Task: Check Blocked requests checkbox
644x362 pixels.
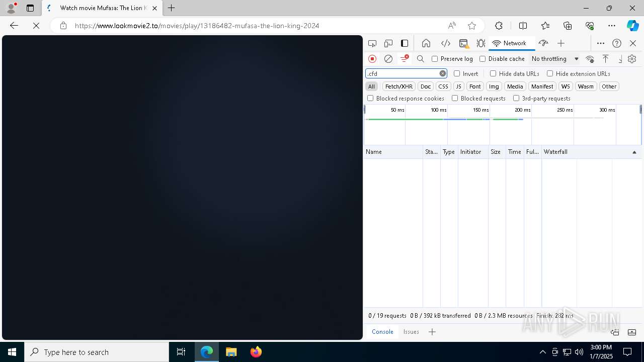Action: [455, 99]
